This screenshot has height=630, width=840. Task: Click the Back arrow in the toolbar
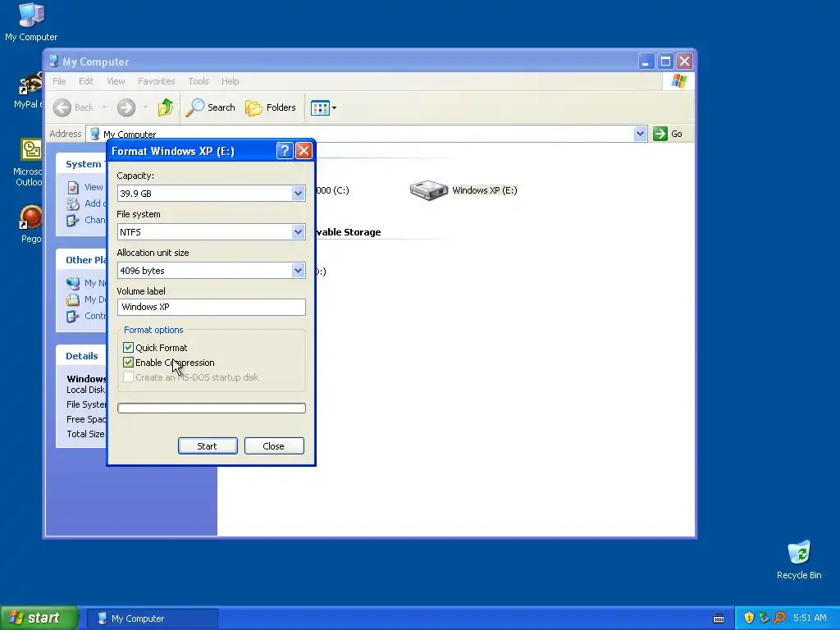pyautogui.click(x=62, y=107)
